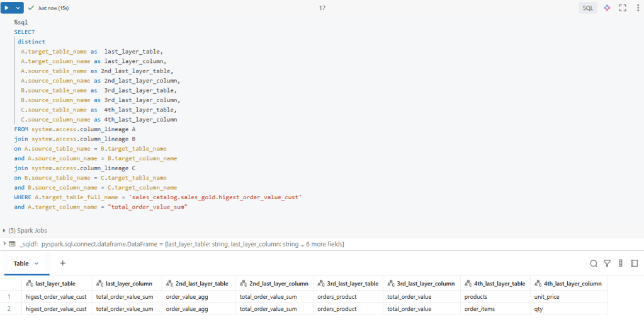Run the SQL cell with play button
This screenshot has height=324, width=644.
coord(7,8)
